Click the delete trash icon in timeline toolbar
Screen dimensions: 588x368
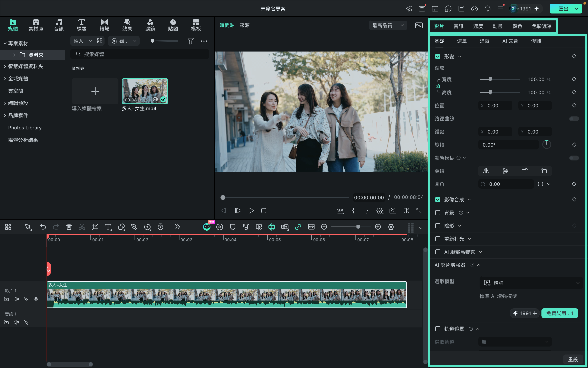point(69,227)
